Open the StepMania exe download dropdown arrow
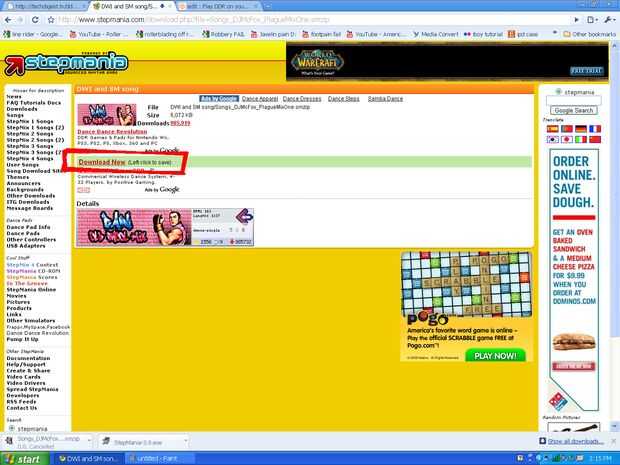The height and width of the screenshot is (465, 620). pos(185,440)
